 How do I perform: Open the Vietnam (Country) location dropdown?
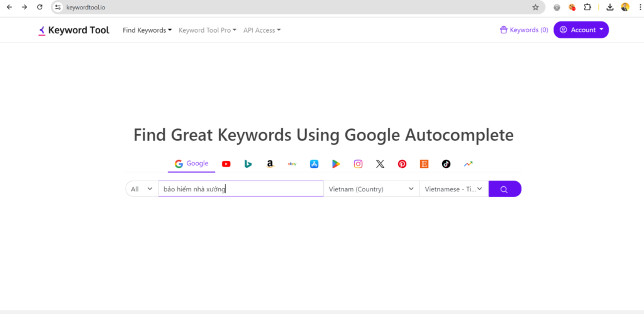(371, 189)
